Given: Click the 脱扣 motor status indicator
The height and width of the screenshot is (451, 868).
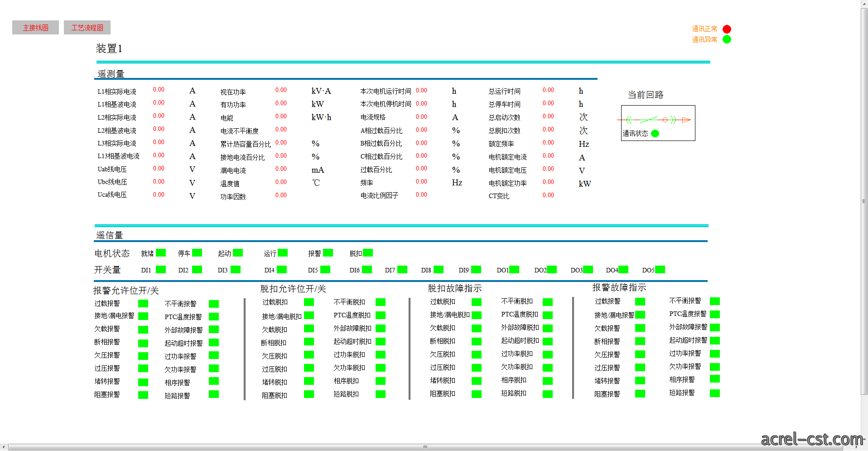Looking at the screenshot, I should (368, 253).
